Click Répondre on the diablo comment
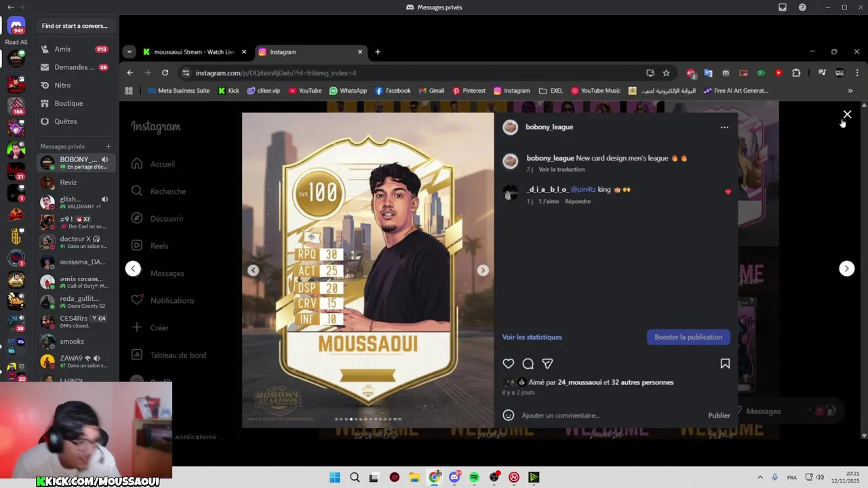The image size is (868, 488). 578,201
